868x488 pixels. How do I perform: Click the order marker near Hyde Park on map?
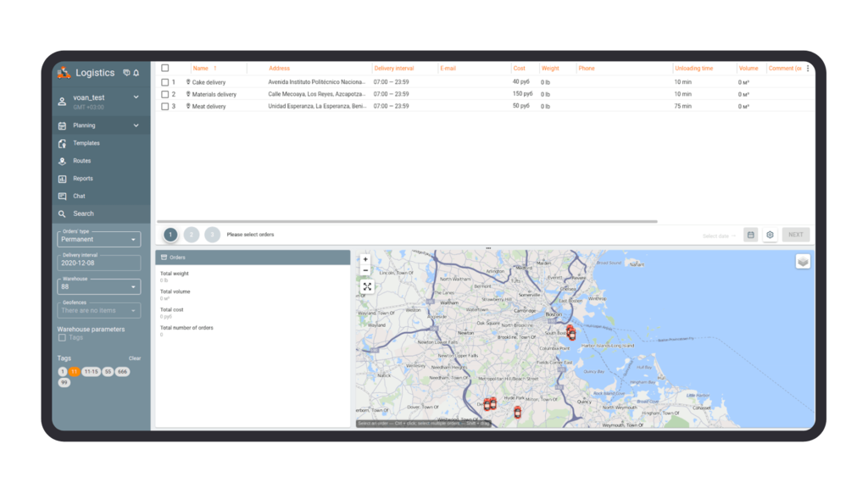517,412
